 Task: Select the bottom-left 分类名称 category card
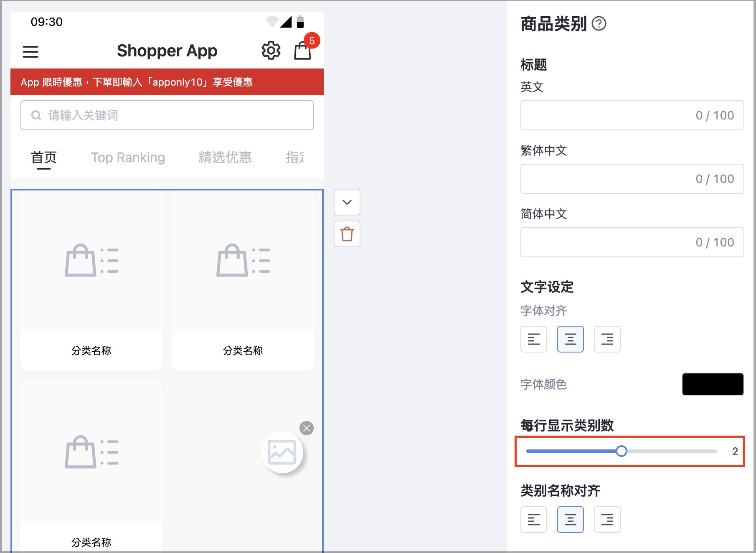[91, 467]
